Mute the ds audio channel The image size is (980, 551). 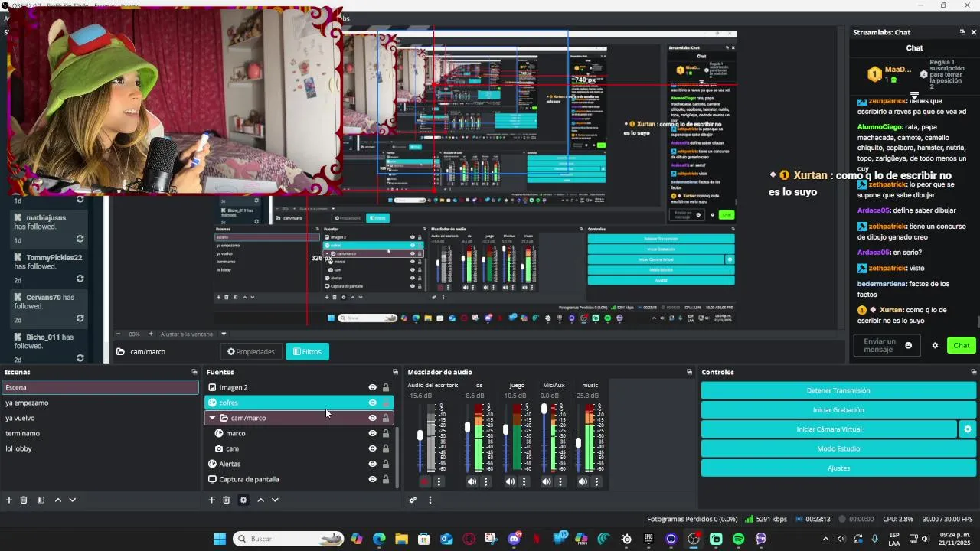tap(472, 481)
